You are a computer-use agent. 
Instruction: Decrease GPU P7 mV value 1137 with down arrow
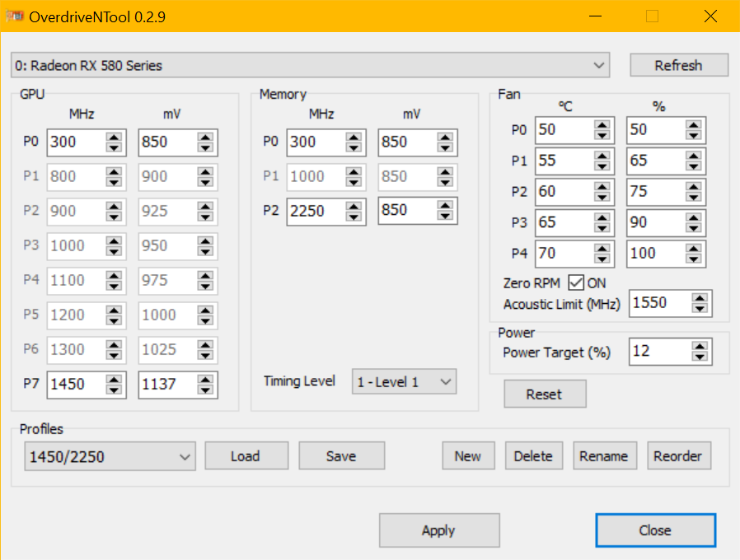[x=205, y=390]
